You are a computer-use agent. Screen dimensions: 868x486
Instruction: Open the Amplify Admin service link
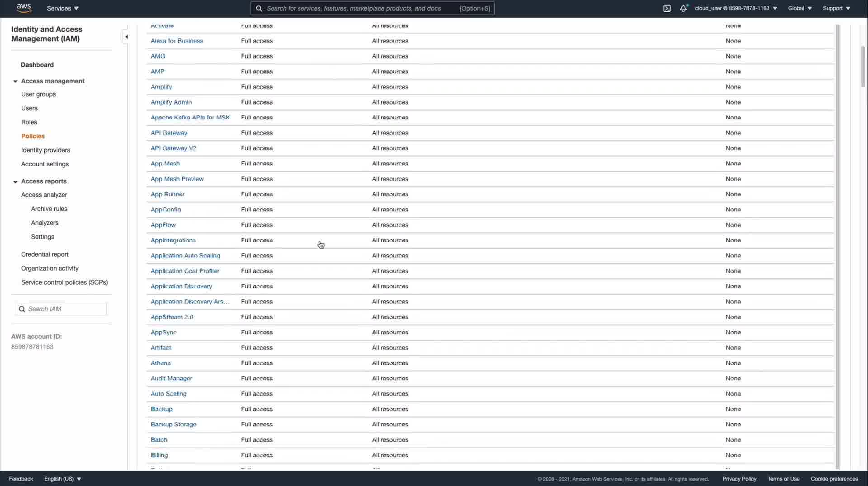pyautogui.click(x=171, y=102)
